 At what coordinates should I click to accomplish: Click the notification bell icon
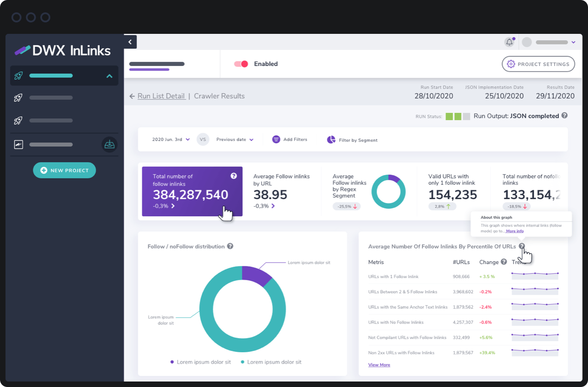509,42
